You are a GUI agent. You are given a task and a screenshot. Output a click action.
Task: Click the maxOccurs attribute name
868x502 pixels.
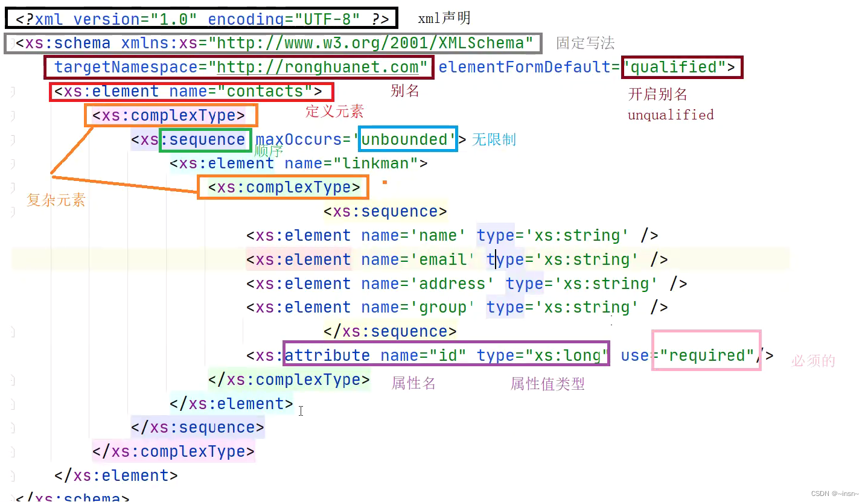pos(298,140)
